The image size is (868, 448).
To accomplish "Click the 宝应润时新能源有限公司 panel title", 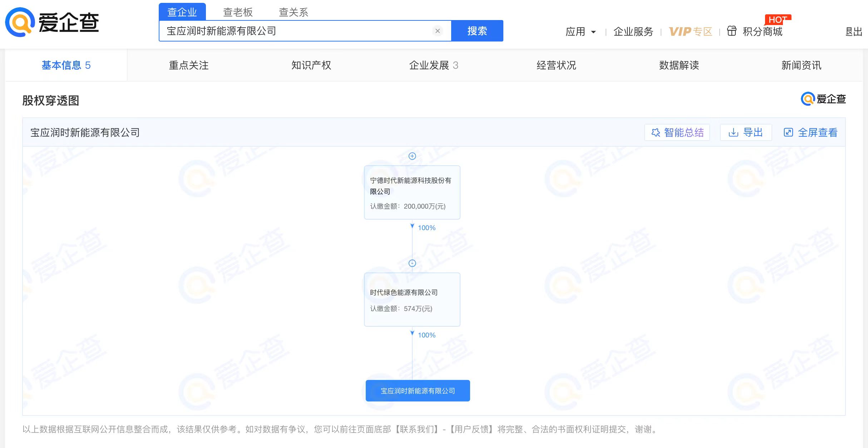I will pos(85,132).
